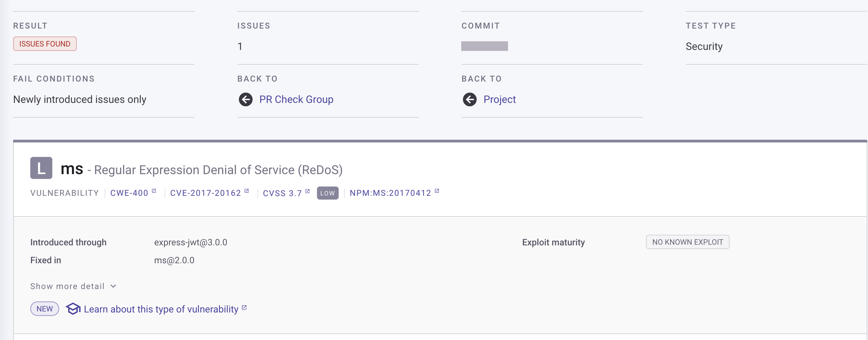Image resolution: width=868 pixels, height=340 pixels.
Task: Click the NO KNOWN EXPLOIT badge
Action: (687, 242)
